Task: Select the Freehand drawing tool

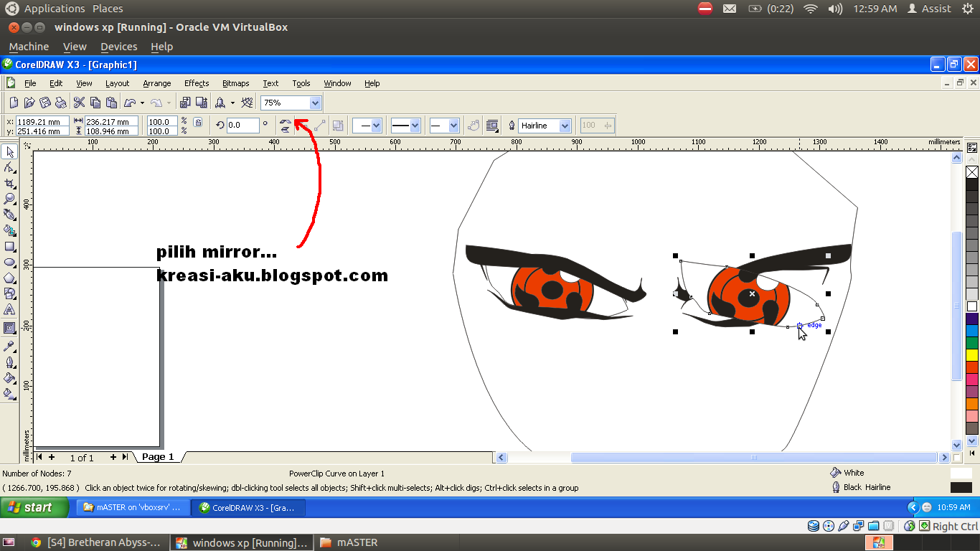Action: pos(9,215)
